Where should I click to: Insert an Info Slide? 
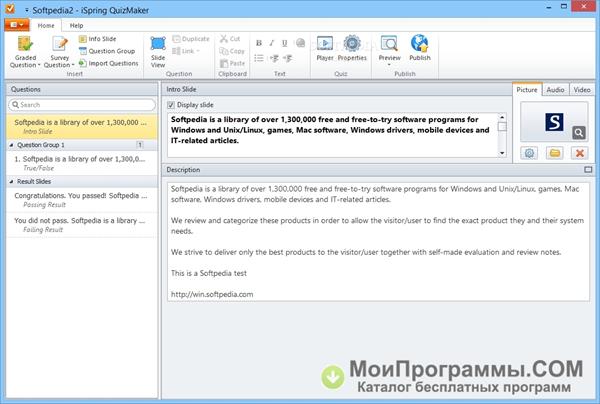(97, 39)
